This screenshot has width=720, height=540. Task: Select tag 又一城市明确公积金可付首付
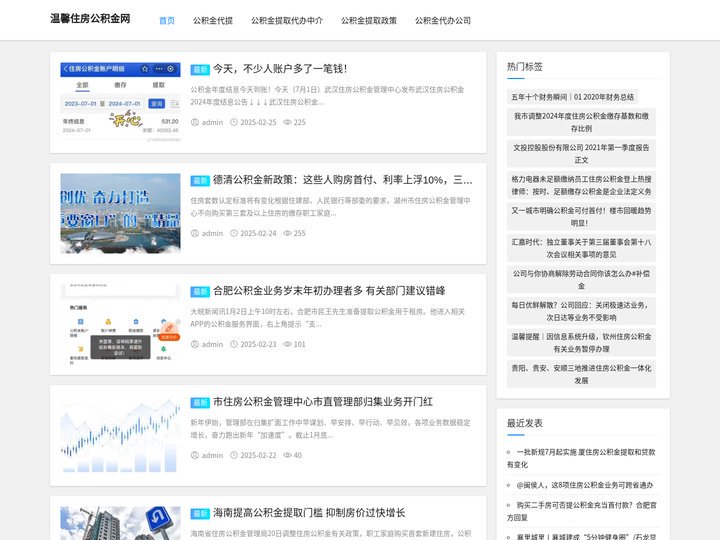tap(581, 217)
